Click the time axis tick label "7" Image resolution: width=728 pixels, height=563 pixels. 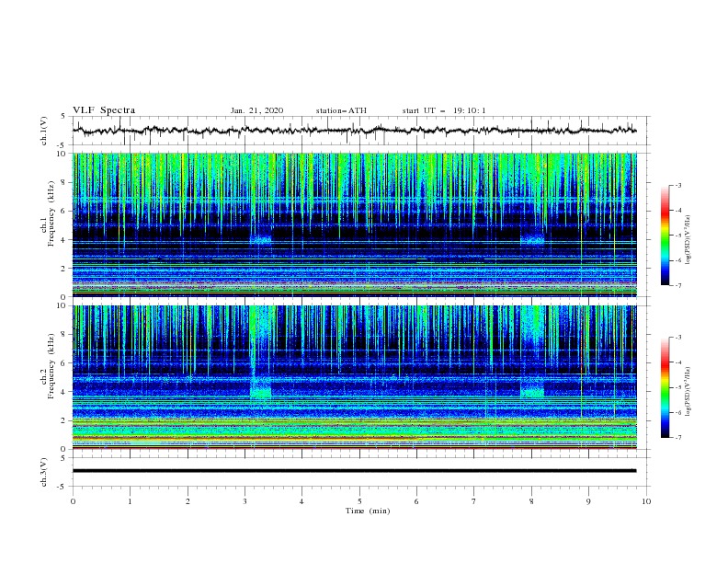[x=473, y=501]
